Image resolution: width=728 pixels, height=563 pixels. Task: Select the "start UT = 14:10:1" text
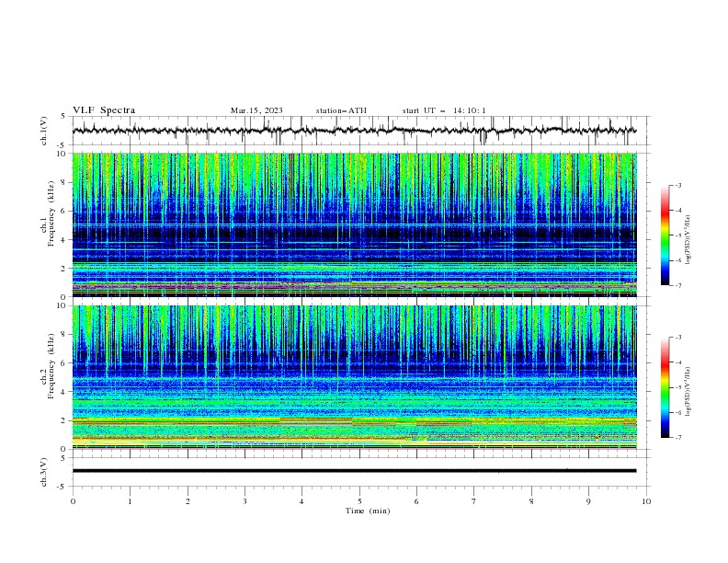(x=443, y=110)
